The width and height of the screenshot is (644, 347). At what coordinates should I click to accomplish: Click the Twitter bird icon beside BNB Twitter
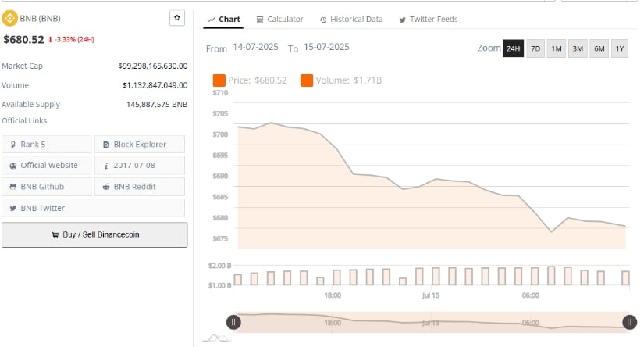(x=13, y=209)
